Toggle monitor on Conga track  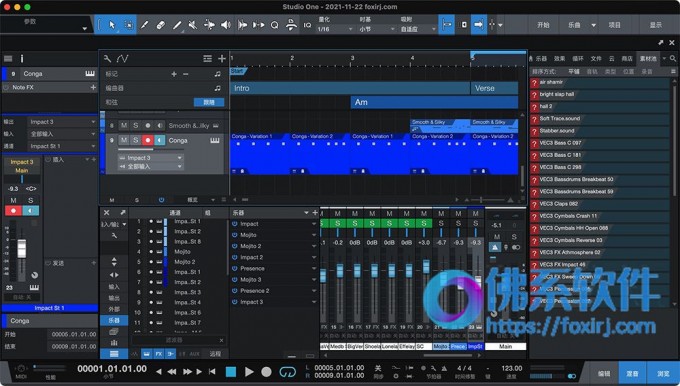click(x=160, y=140)
